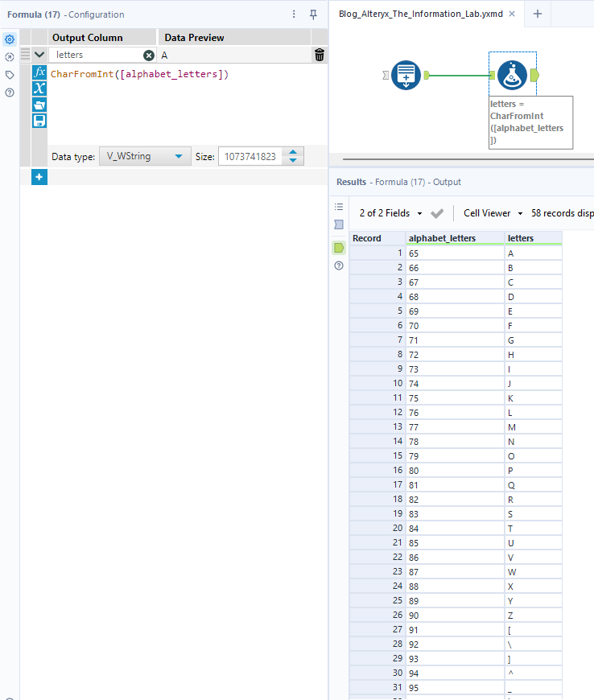The height and width of the screenshot is (700, 594).
Task: Decrease the Size value with down arrow
Action: click(293, 160)
